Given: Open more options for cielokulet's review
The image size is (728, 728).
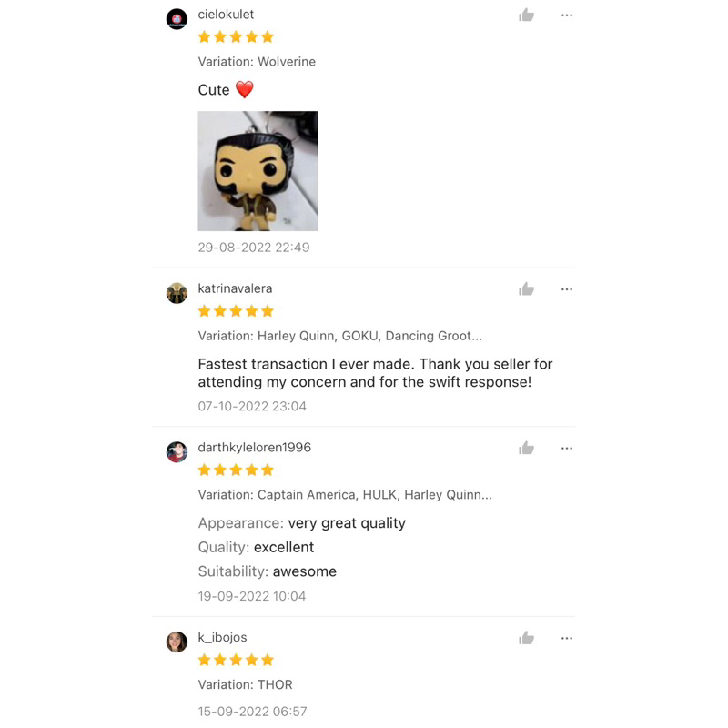Looking at the screenshot, I should pos(567,15).
